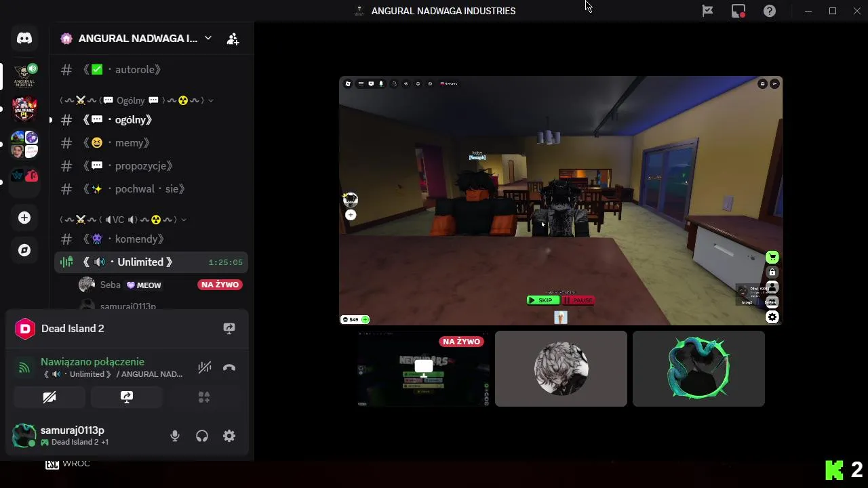The image size is (868, 488).
Task: Select the Unlimited voice channel
Action: 151,262
